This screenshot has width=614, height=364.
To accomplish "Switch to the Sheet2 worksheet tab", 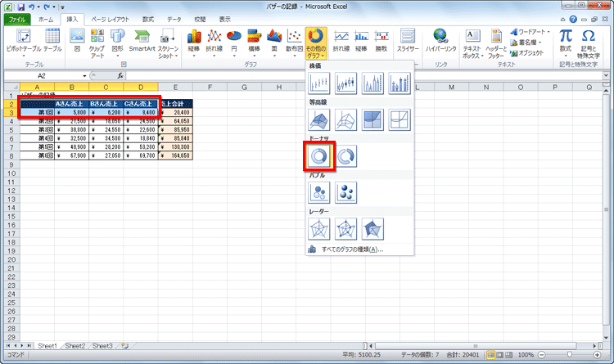I will click(x=74, y=346).
